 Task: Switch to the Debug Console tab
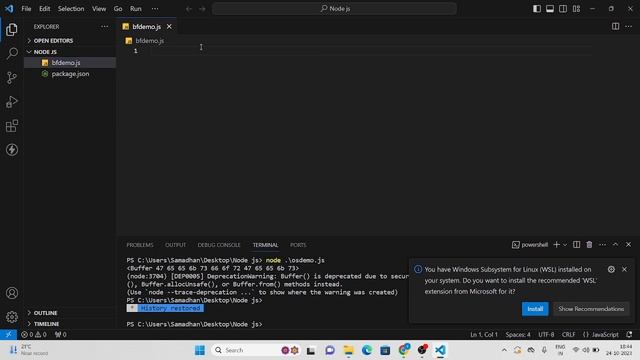coord(219,245)
